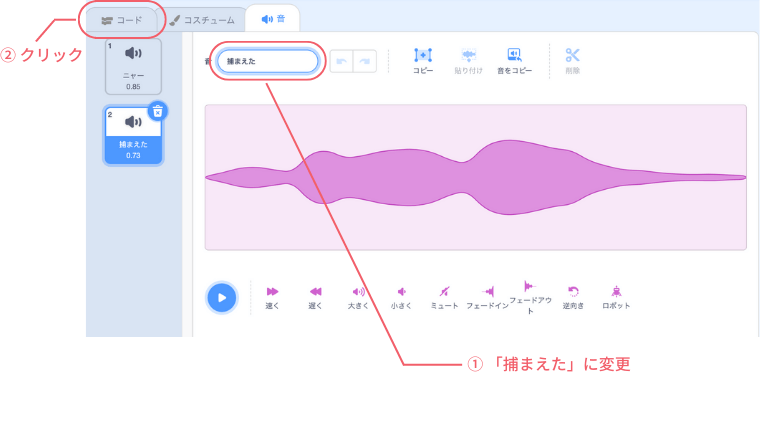Apply the 小さく softer effect
Screen dimensions: 760x428
pyautogui.click(x=401, y=298)
